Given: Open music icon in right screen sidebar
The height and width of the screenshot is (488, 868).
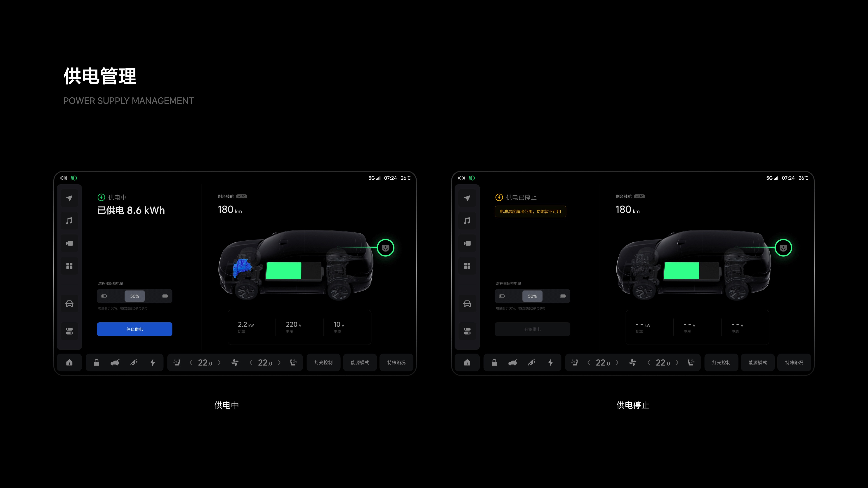Looking at the screenshot, I should [467, 221].
